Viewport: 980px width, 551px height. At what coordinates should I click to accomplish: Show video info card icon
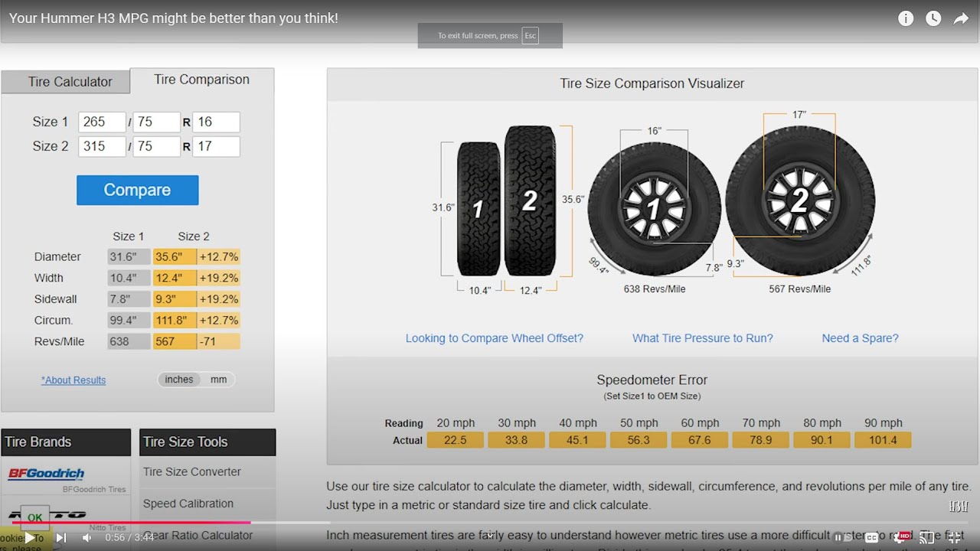click(x=906, y=18)
